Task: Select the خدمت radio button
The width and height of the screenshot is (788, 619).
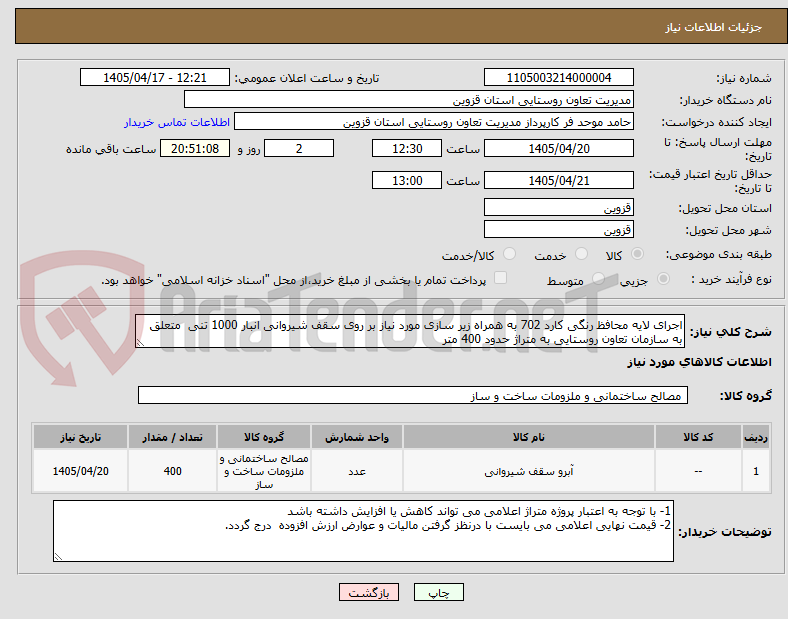Action: coord(581,254)
